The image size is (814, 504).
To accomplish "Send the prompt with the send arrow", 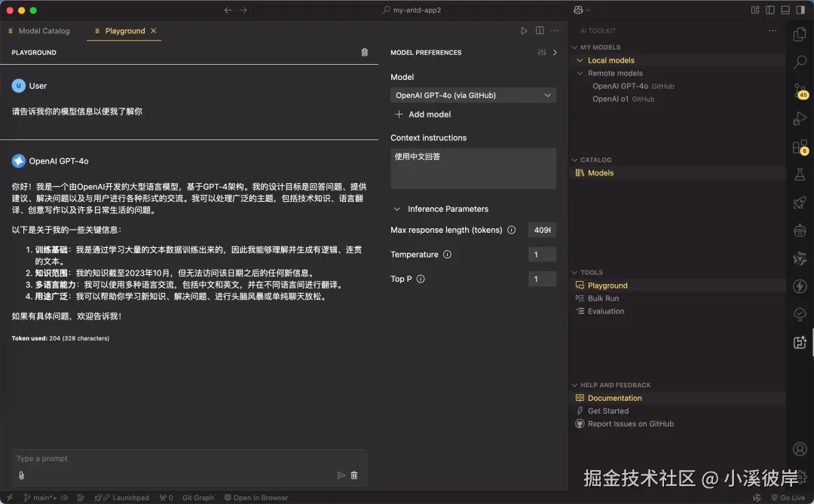I will click(x=341, y=475).
